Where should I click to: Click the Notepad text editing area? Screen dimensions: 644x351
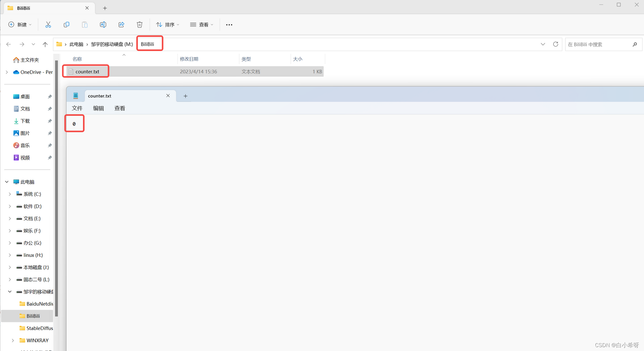pyautogui.click(x=355, y=232)
